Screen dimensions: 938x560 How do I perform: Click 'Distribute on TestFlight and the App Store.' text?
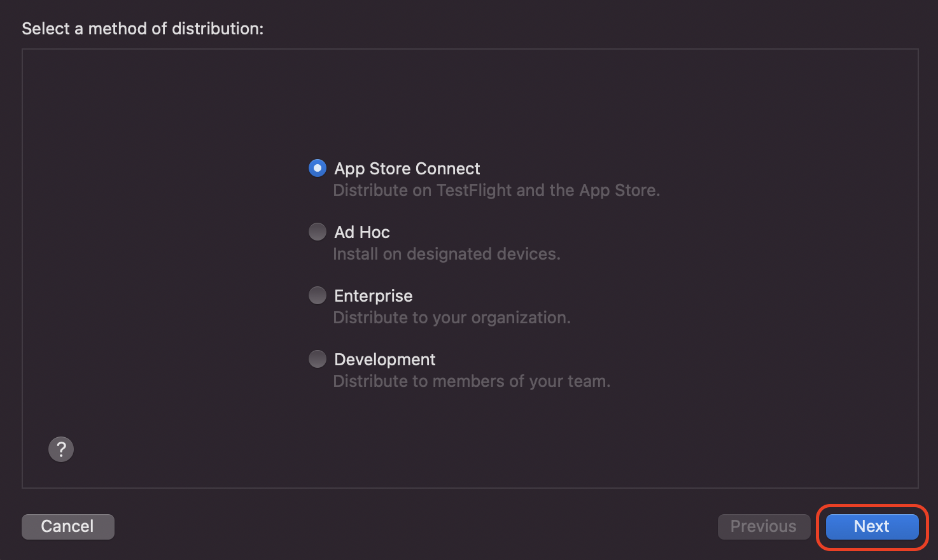pos(496,190)
